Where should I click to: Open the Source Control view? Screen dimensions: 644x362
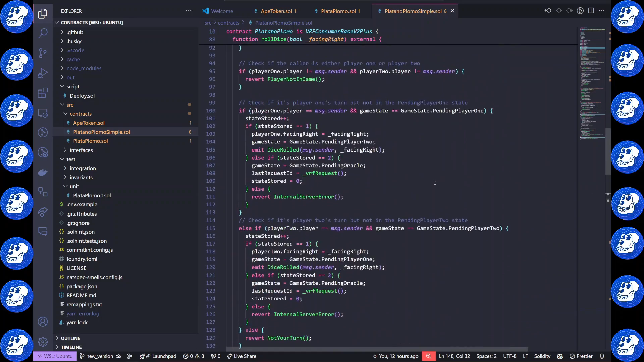(43, 53)
